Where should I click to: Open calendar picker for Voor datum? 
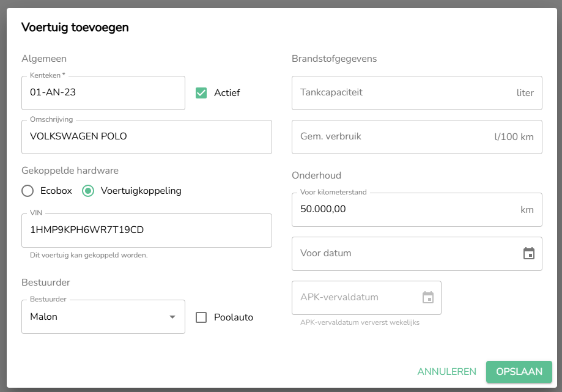[529, 253]
